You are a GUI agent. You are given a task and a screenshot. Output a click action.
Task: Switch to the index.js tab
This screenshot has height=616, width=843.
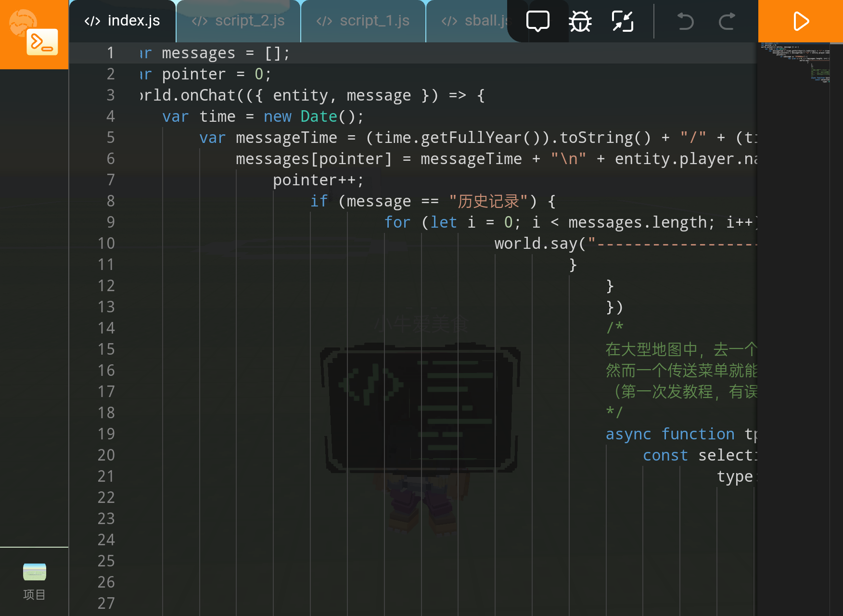(x=122, y=21)
